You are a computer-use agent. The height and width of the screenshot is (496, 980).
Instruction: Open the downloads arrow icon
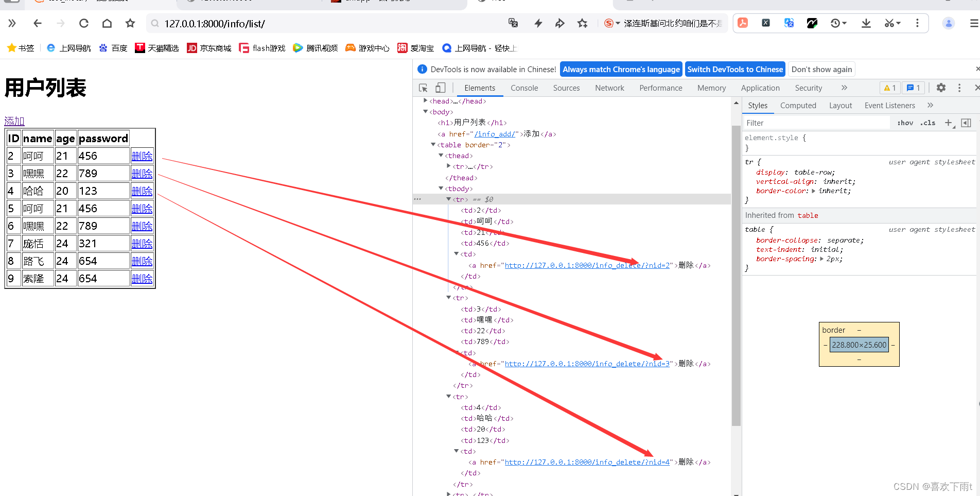(x=866, y=23)
